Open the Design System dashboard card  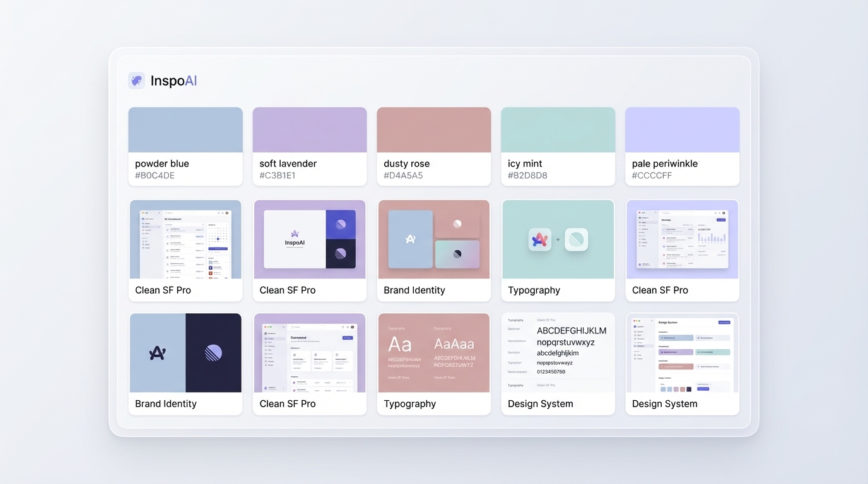click(x=682, y=353)
